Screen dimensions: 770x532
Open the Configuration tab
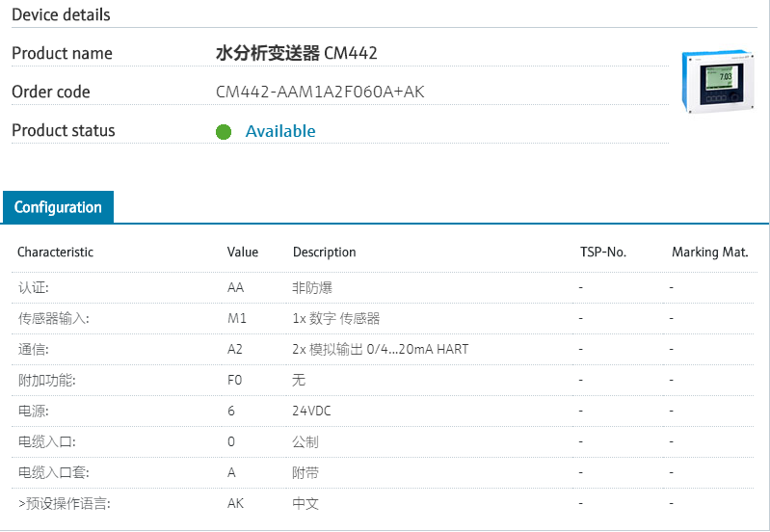coord(58,207)
